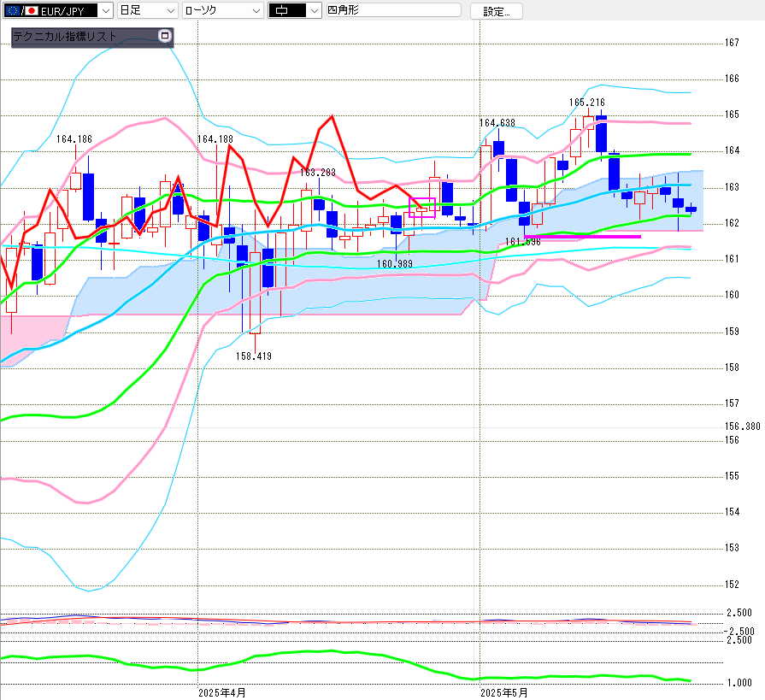This screenshot has height=700, width=765.
Task: Click the EU and Japan flag icon
Action: 22,11
